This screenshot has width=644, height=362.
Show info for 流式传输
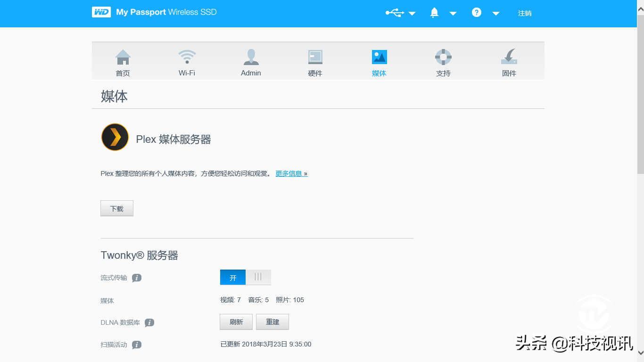(137, 278)
